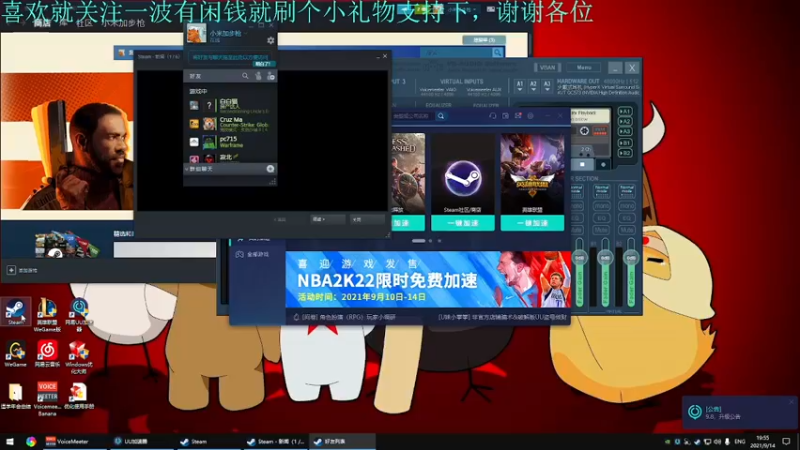Expand the friends list user status dropdown
This screenshot has height=450, width=800.
tap(245, 34)
